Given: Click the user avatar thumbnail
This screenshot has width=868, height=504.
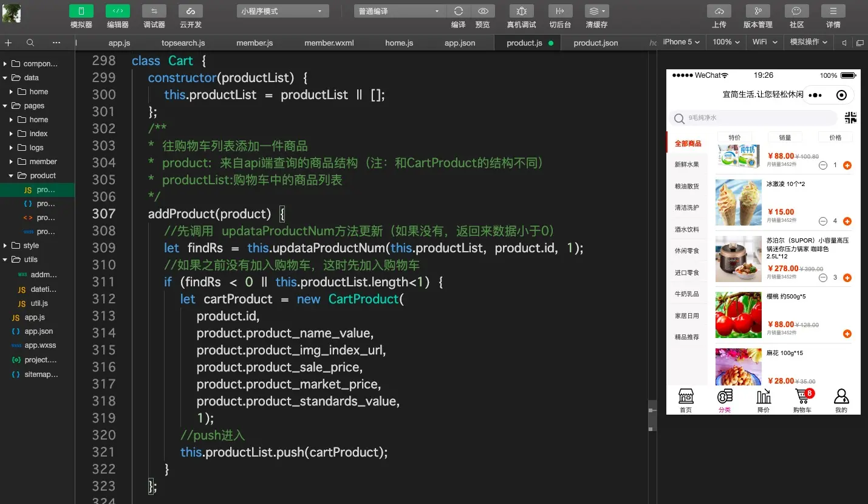Looking at the screenshot, I should point(12,13).
